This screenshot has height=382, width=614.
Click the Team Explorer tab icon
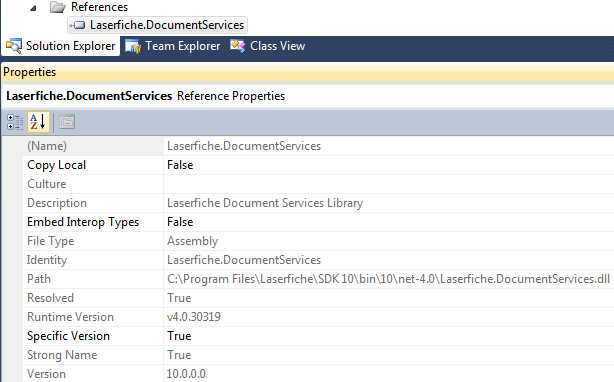pyautogui.click(x=133, y=47)
